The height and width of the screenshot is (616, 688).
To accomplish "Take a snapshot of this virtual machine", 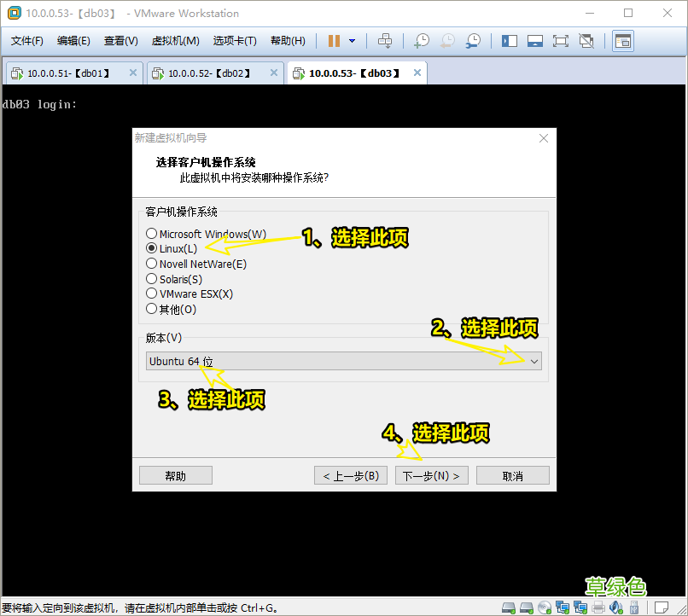I will pyautogui.click(x=422, y=41).
